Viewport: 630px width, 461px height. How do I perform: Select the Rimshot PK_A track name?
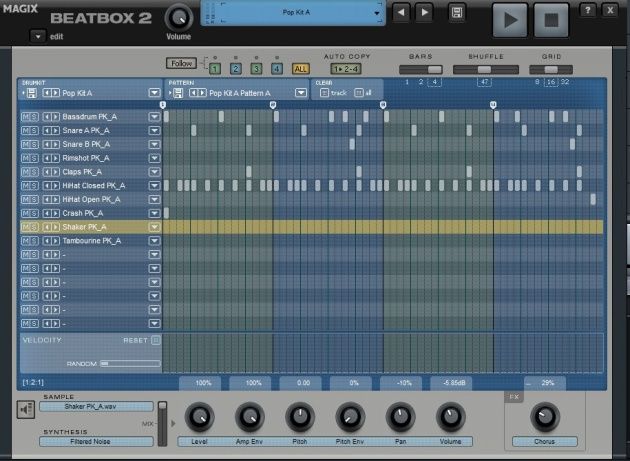coord(86,158)
